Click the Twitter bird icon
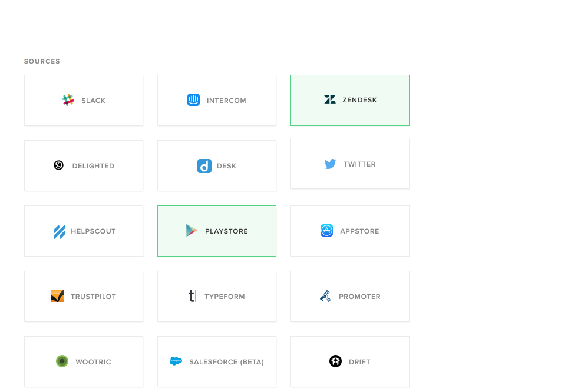Screen dimensions: 581x392 click(x=330, y=164)
